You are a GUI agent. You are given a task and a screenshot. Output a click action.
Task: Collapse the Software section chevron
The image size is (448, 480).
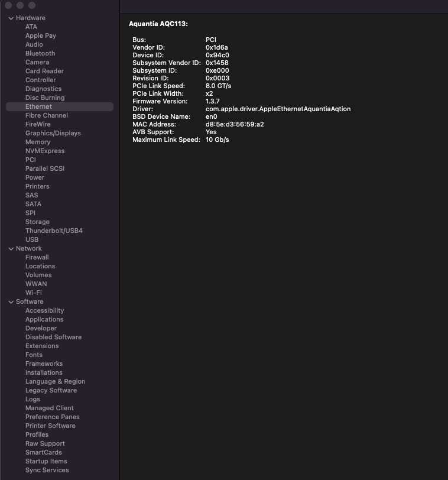point(11,302)
